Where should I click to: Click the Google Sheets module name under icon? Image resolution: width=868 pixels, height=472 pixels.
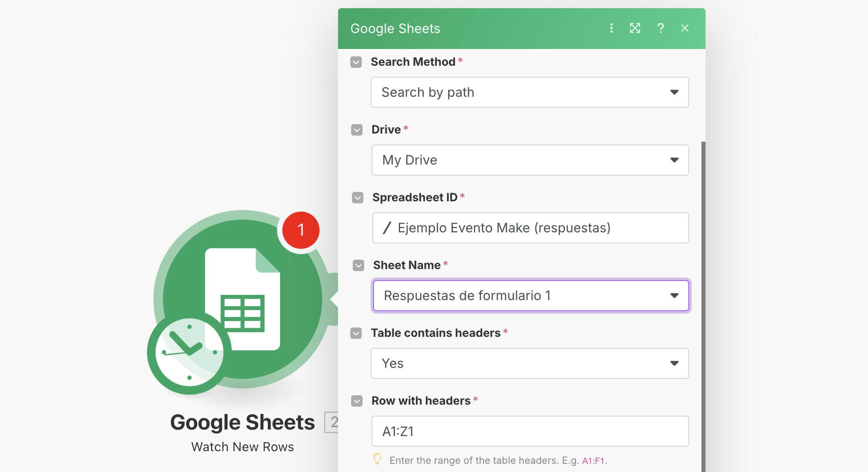(x=243, y=422)
